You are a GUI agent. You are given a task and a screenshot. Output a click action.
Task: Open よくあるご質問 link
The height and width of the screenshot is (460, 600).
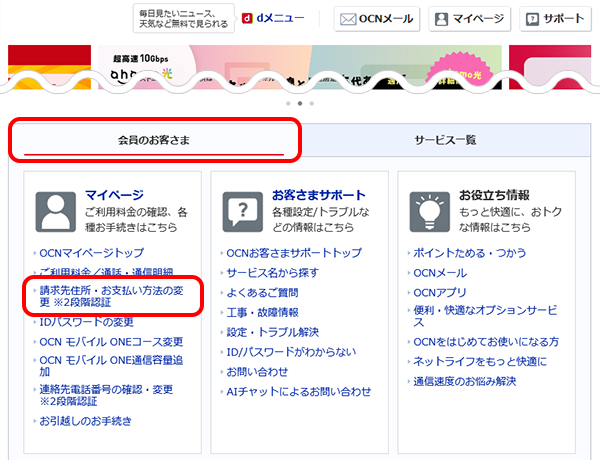tap(262, 293)
